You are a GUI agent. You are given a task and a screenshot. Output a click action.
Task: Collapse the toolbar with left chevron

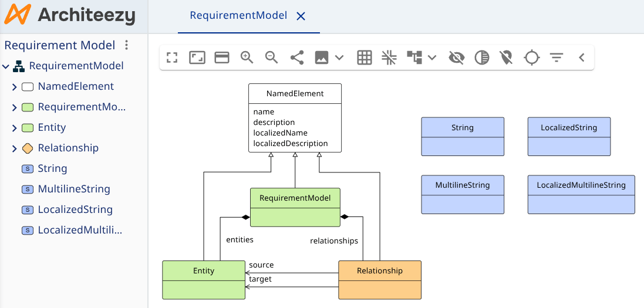582,57
